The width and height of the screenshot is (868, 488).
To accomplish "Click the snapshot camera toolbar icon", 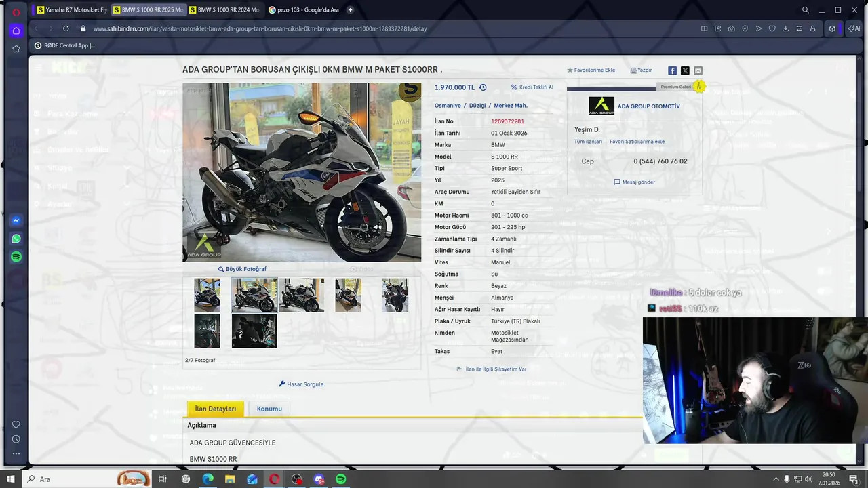I will [x=731, y=28].
